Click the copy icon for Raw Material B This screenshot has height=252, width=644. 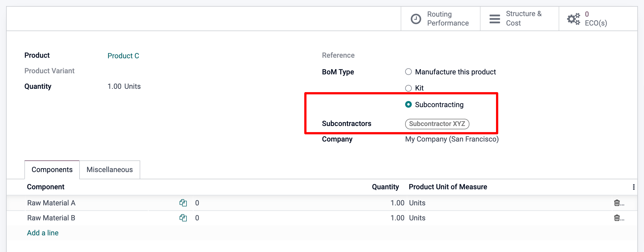point(183,218)
